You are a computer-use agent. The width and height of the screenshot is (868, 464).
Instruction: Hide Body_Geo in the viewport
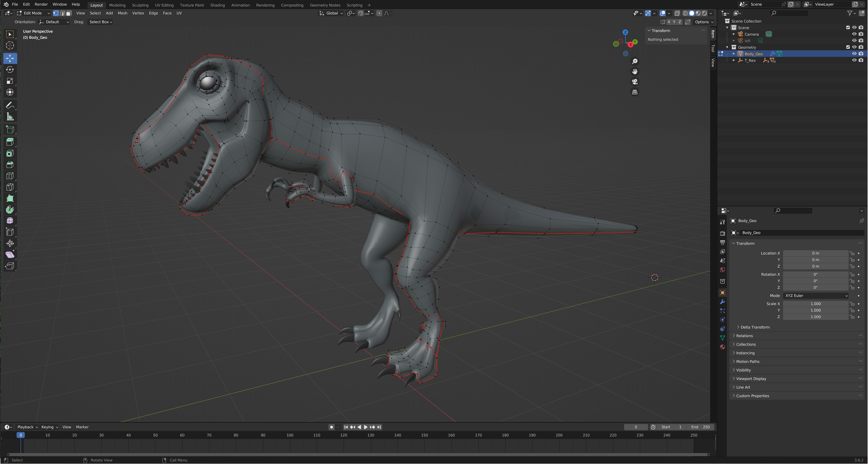[x=854, y=54]
